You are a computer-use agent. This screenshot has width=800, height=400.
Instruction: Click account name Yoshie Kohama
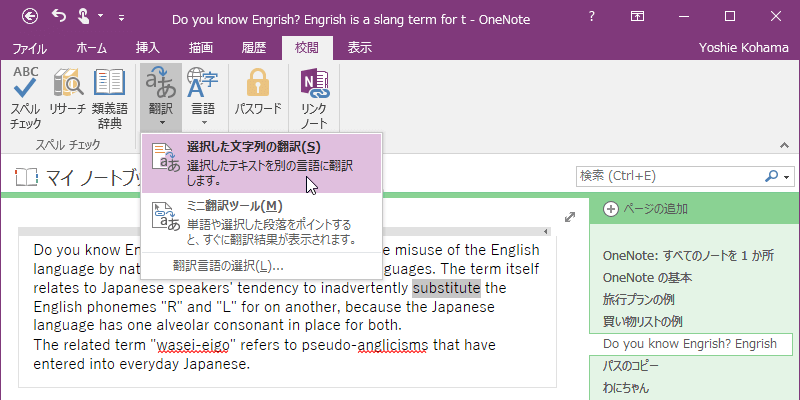743,48
